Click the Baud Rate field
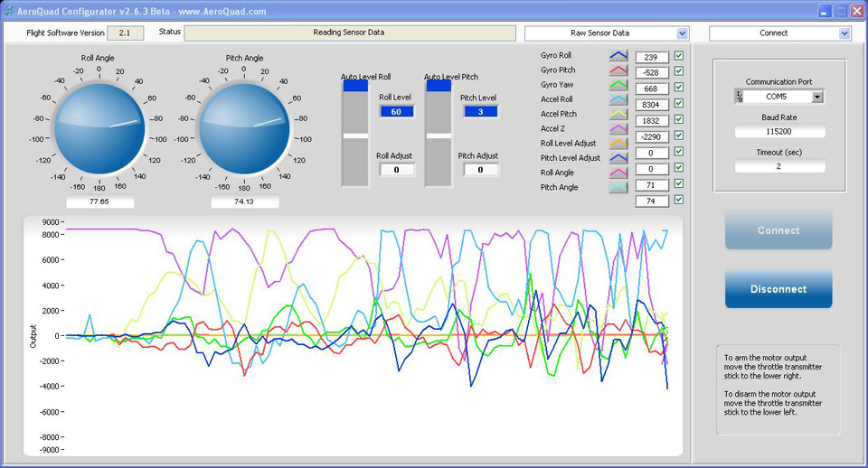This screenshot has height=468, width=868. (x=778, y=131)
